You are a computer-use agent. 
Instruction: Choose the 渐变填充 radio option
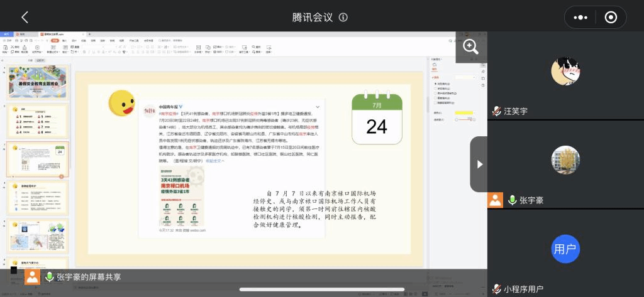coord(443,89)
